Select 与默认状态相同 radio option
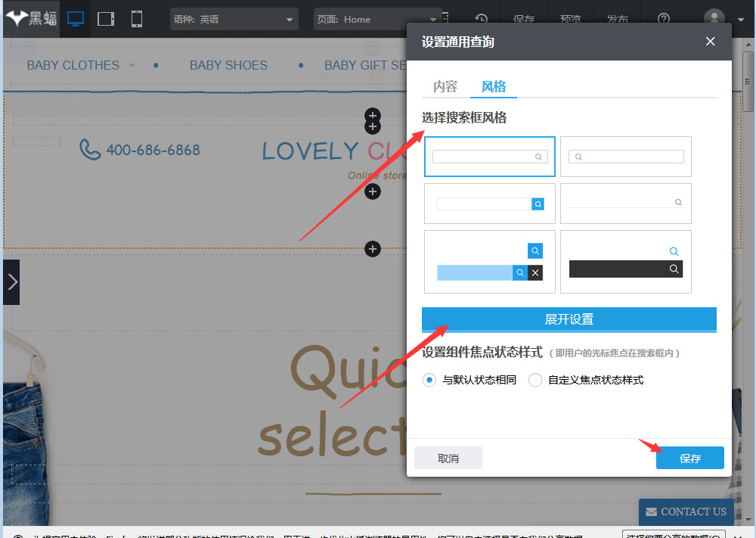 (x=429, y=380)
